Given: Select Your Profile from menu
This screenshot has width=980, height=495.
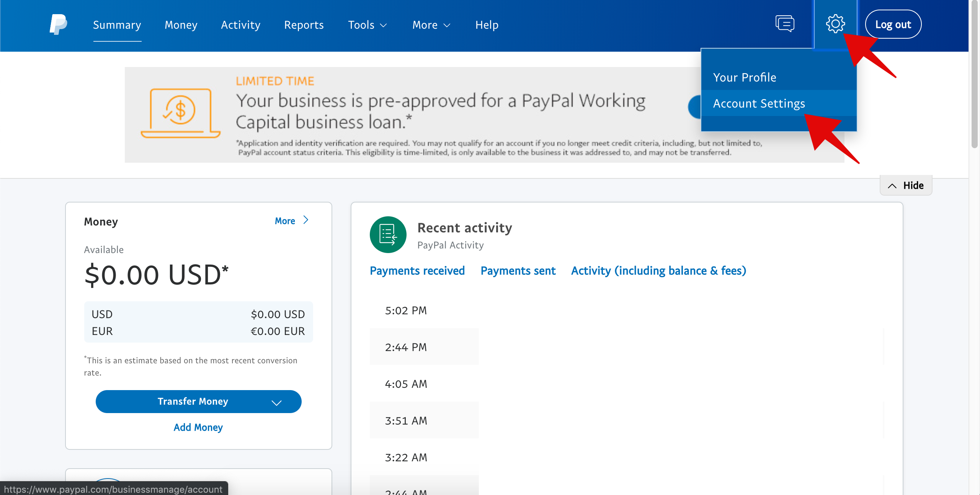Looking at the screenshot, I should coord(779,77).
